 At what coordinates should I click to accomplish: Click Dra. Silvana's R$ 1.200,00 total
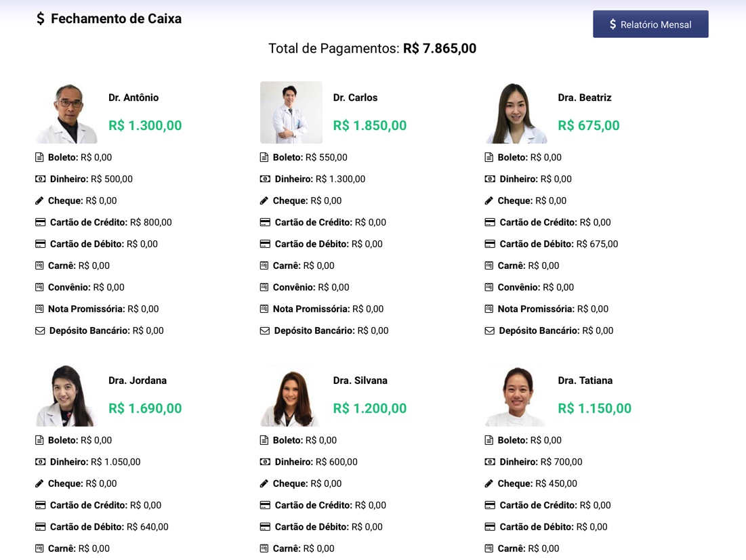[370, 408]
